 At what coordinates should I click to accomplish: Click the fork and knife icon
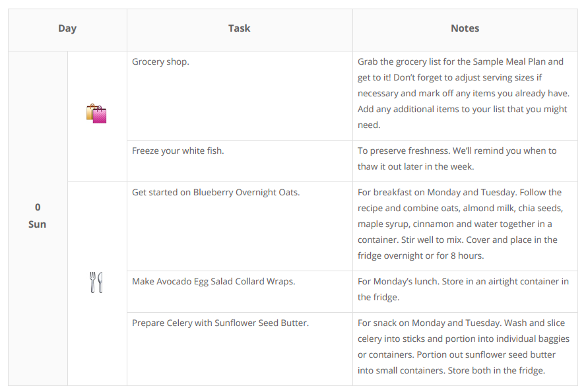(96, 282)
